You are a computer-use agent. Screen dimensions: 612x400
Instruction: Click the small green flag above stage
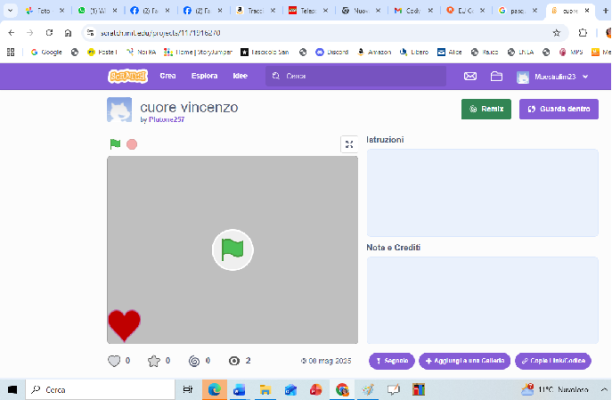click(115, 144)
